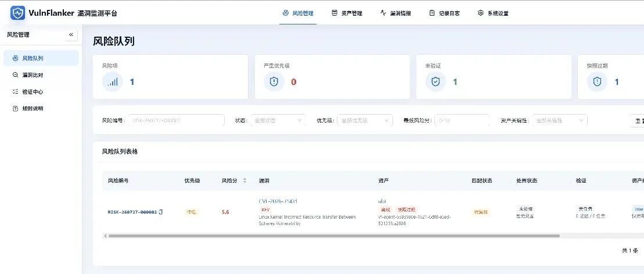The image size is (644, 274).
Task: Open the CVE-2026-31431 vulnerability link
Action: [x=278, y=202]
